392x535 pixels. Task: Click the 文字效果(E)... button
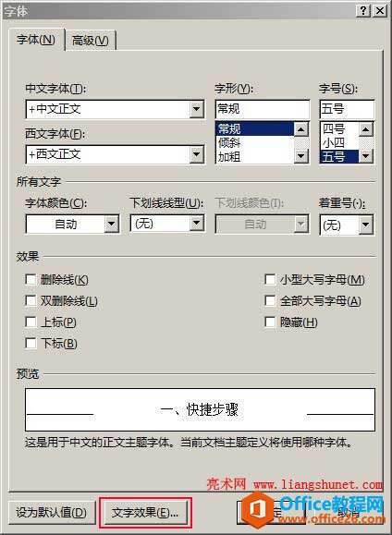(145, 512)
